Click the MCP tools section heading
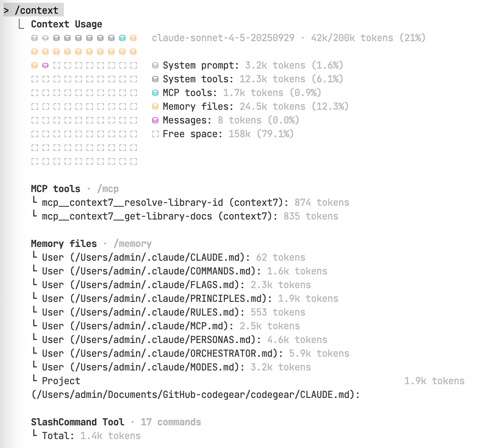Viewport: 477px width, 448px height. (56, 189)
